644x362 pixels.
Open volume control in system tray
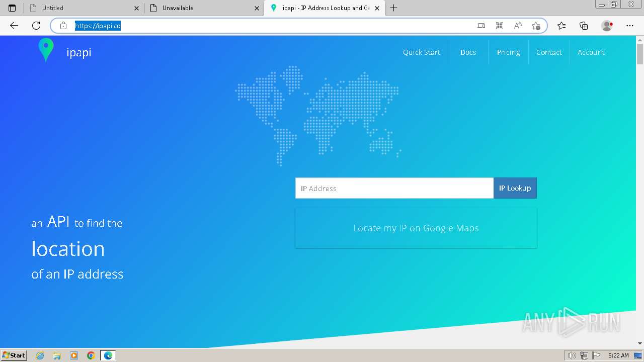coord(573,355)
